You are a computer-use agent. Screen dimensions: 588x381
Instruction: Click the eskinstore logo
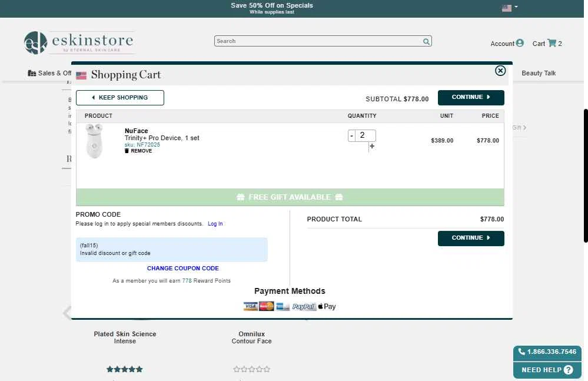click(79, 42)
